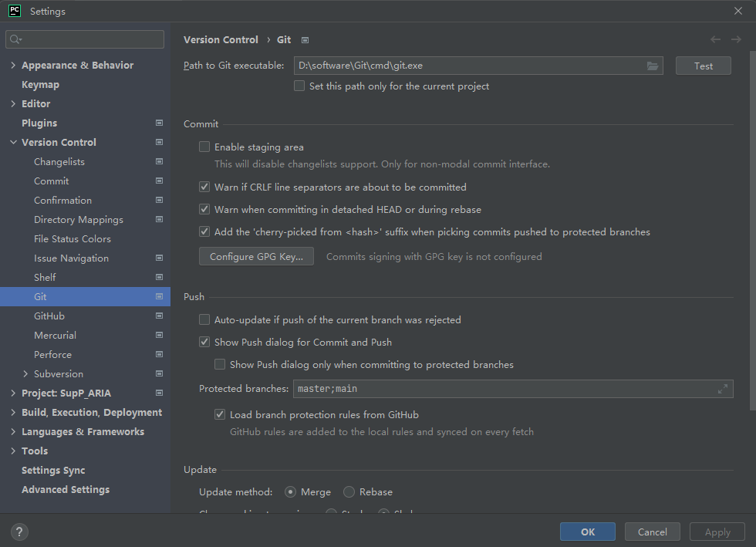Select the Merge update method
Screen dimensions: 756x547
tap(290, 492)
